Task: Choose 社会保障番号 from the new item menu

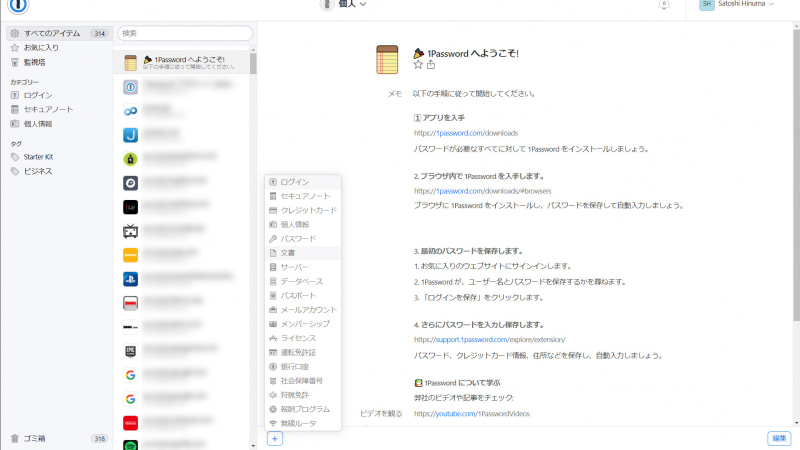Action: (303, 381)
